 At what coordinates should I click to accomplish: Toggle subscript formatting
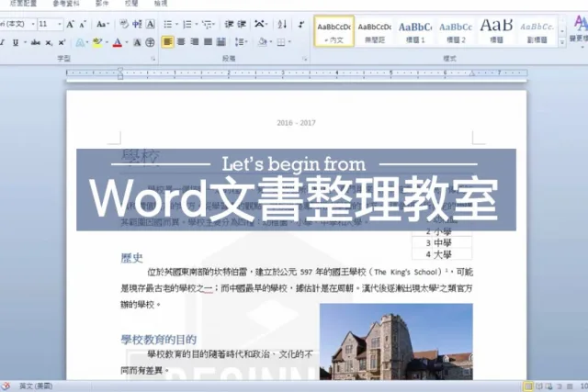[49, 42]
